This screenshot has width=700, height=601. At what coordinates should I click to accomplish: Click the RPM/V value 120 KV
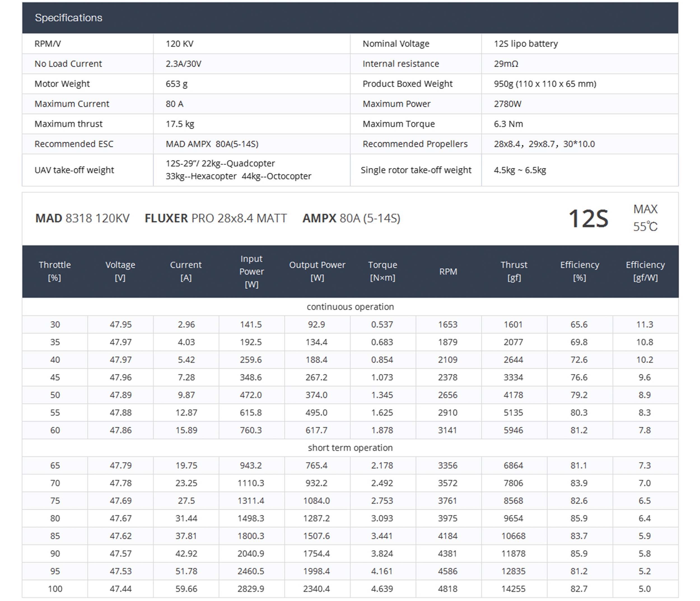[179, 44]
